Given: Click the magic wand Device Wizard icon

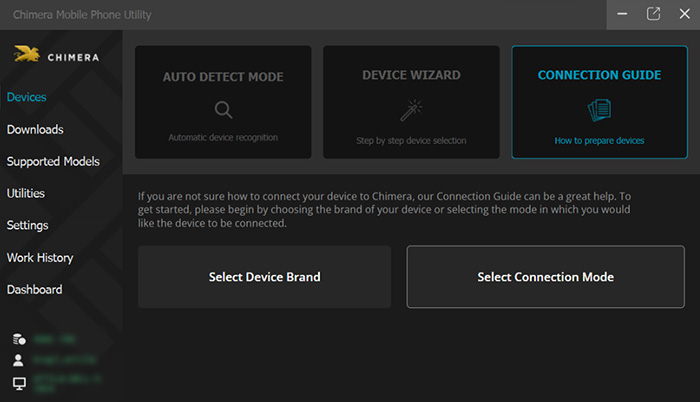Looking at the screenshot, I should 411,110.
